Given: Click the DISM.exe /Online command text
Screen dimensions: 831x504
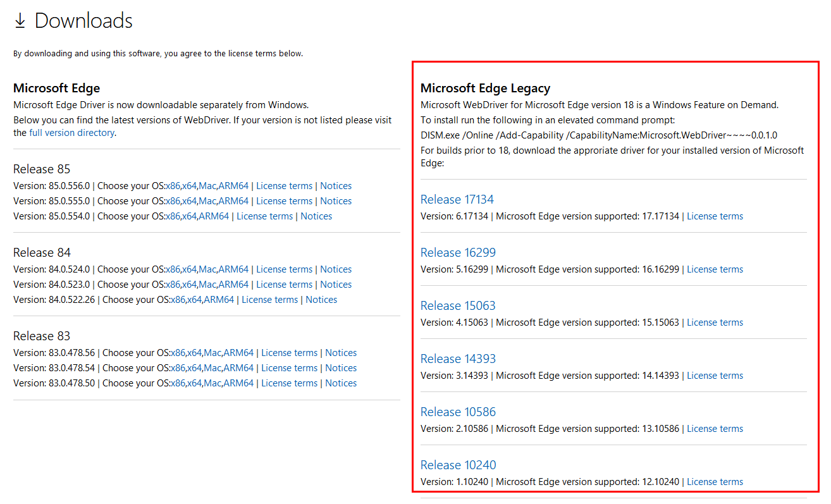Looking at the screenshot, I should (x=599, y=135).
